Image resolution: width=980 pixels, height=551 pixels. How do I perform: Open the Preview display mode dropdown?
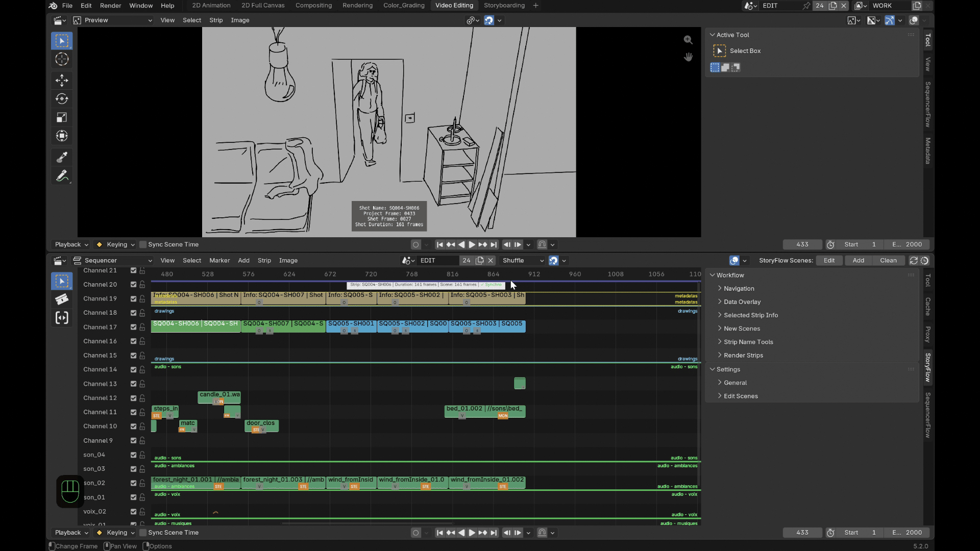112,20
